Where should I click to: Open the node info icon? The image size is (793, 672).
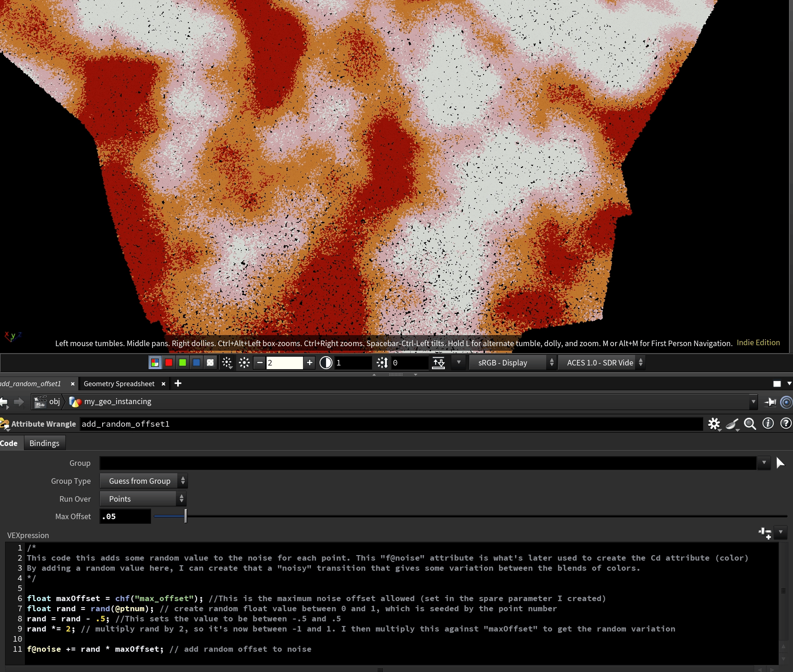tap(768, 423)
